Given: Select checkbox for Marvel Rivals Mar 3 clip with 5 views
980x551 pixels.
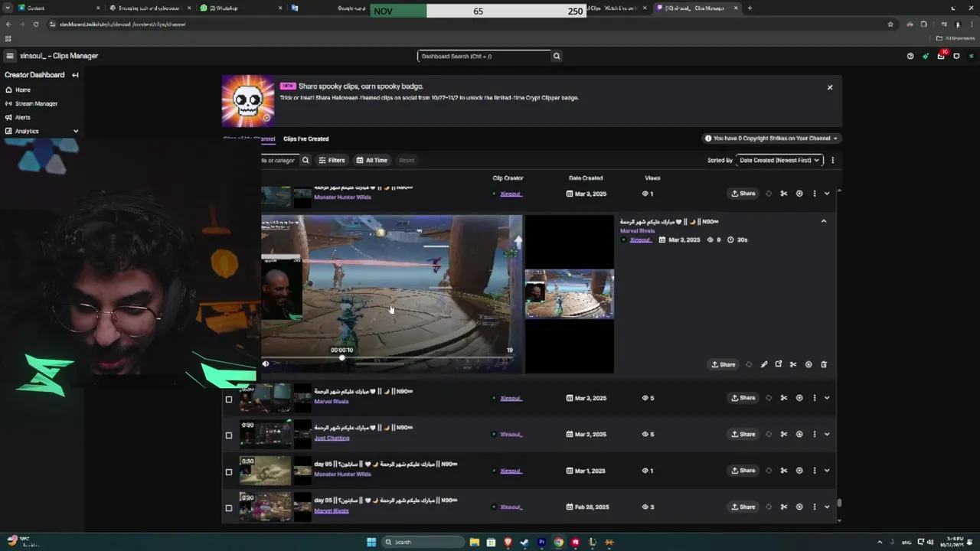Looking at the screenshot, I should click(228, 399).
